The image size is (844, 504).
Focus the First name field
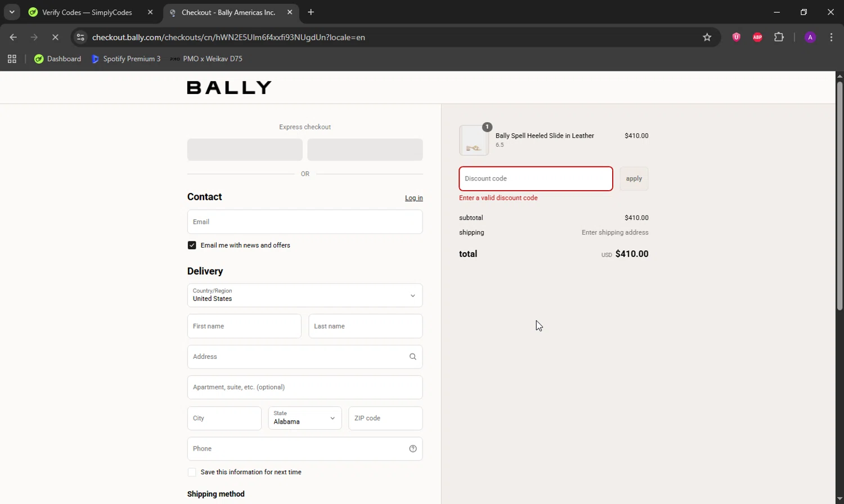pyautogui.click(x=244, y=326)
